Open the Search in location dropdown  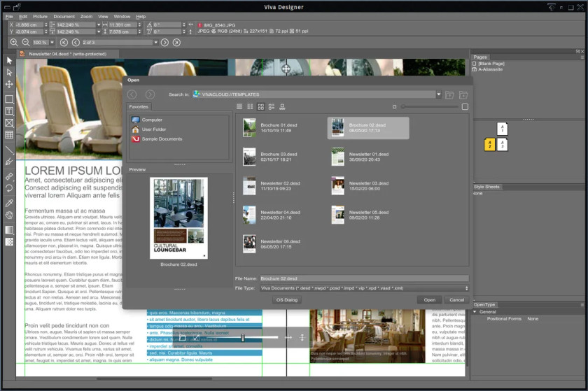438,94
